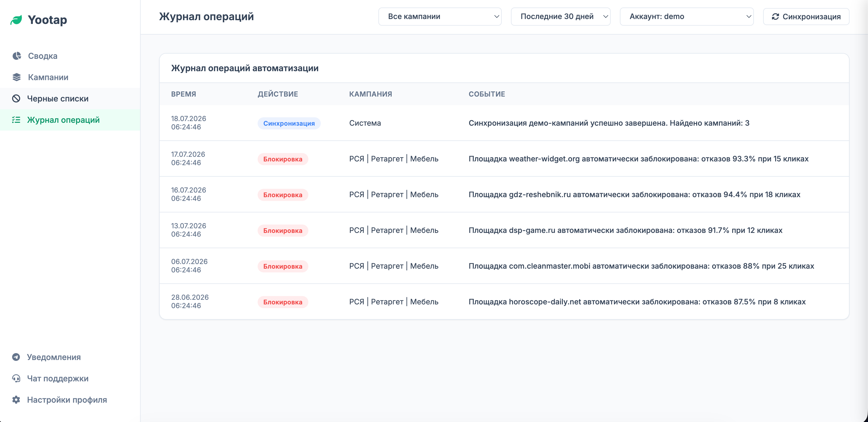Click Блокировка badge in 13.07.2026 row
The width and height of the screenshot is (868, 422).
click(x=283, y=231)
